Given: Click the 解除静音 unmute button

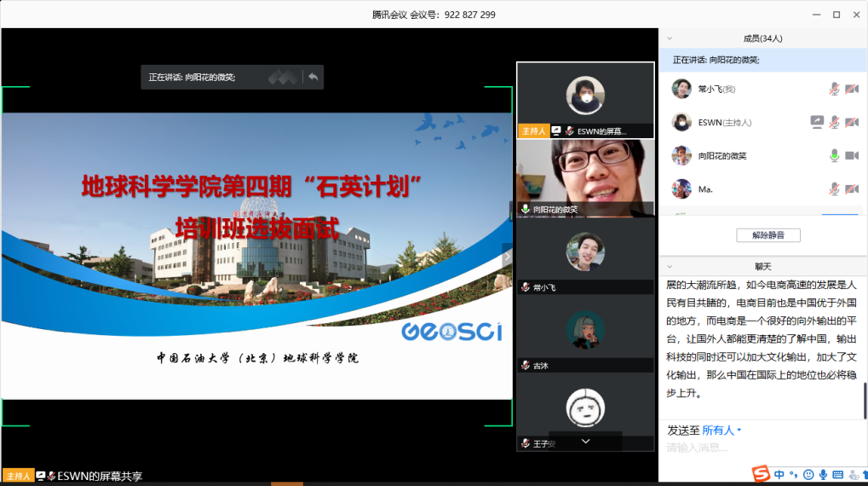Looking at the screenshot, I should (767, 234).
